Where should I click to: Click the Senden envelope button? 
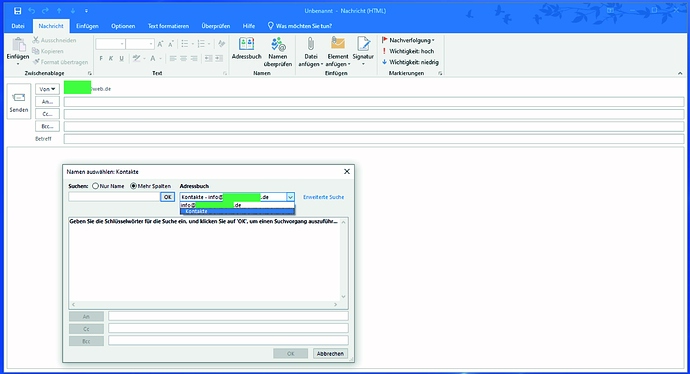click(19, 102)
